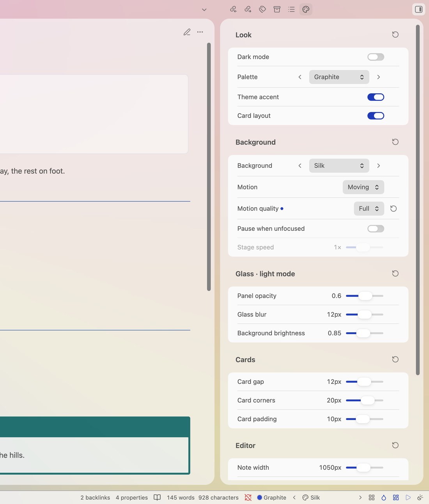Click the 928 characters status entry

coord(218,497)
